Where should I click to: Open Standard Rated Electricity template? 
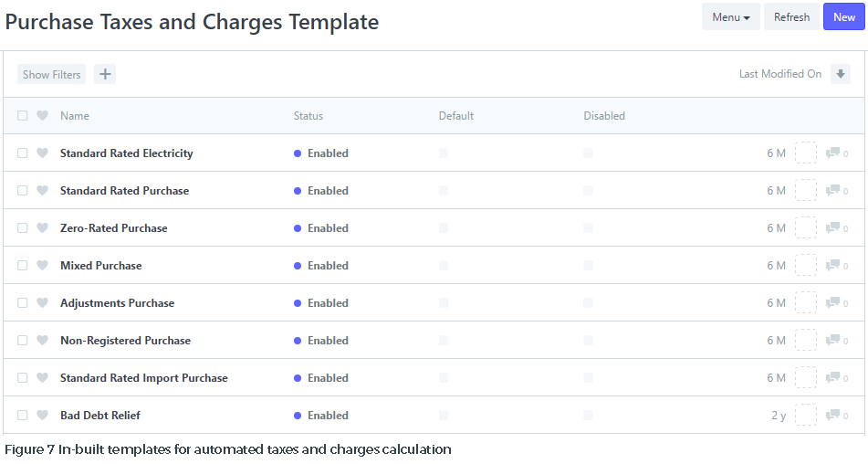127,153
